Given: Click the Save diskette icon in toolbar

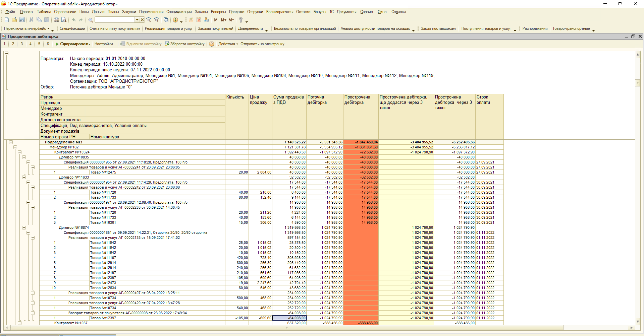Looking at the screenshot, I should 22,20.
